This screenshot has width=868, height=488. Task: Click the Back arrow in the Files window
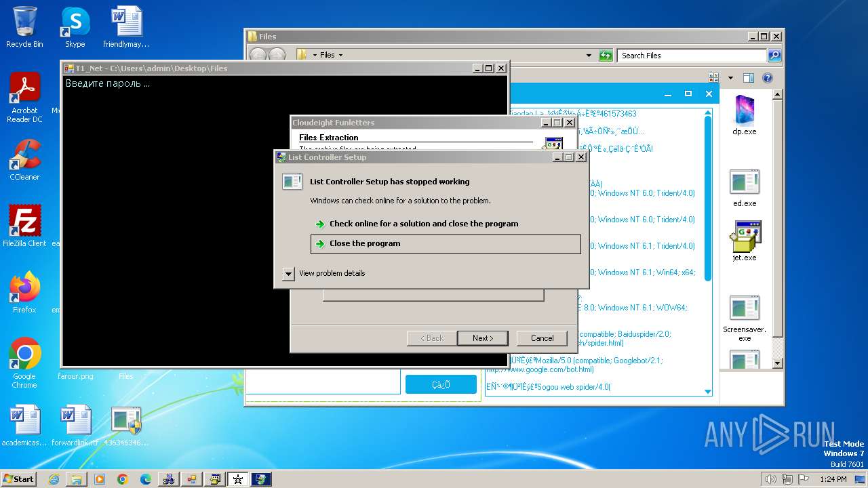pyautogui.click(x=258, y=56)
